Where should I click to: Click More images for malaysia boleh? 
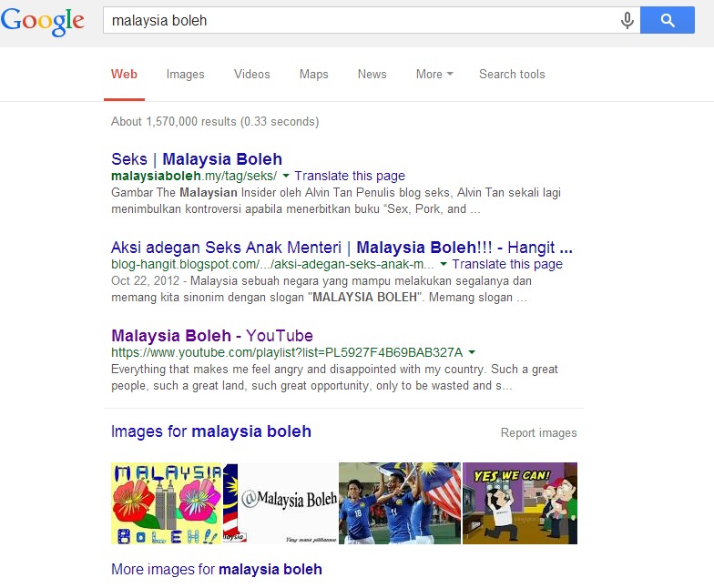[217, 570]
